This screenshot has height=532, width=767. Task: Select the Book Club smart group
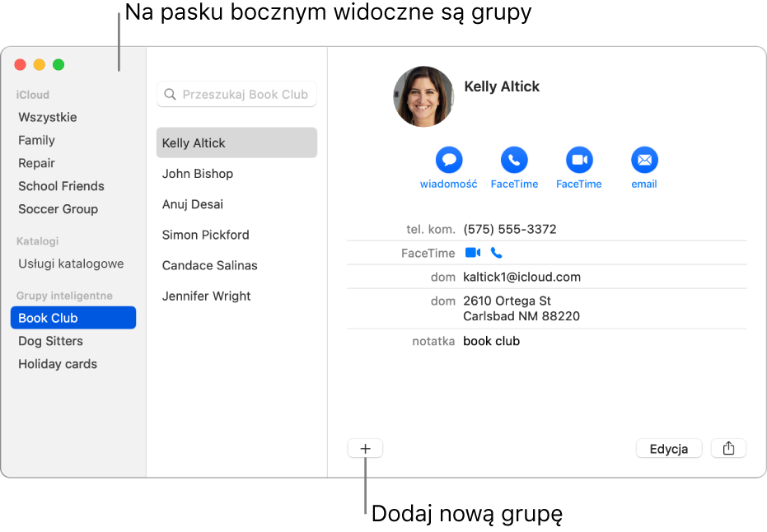pyautogui.click(x=73, y=318)
